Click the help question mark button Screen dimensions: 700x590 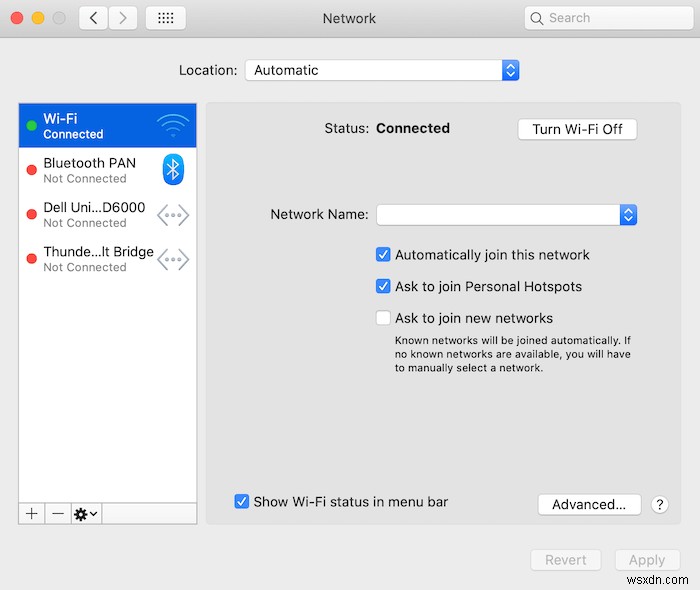click(659, 505)
